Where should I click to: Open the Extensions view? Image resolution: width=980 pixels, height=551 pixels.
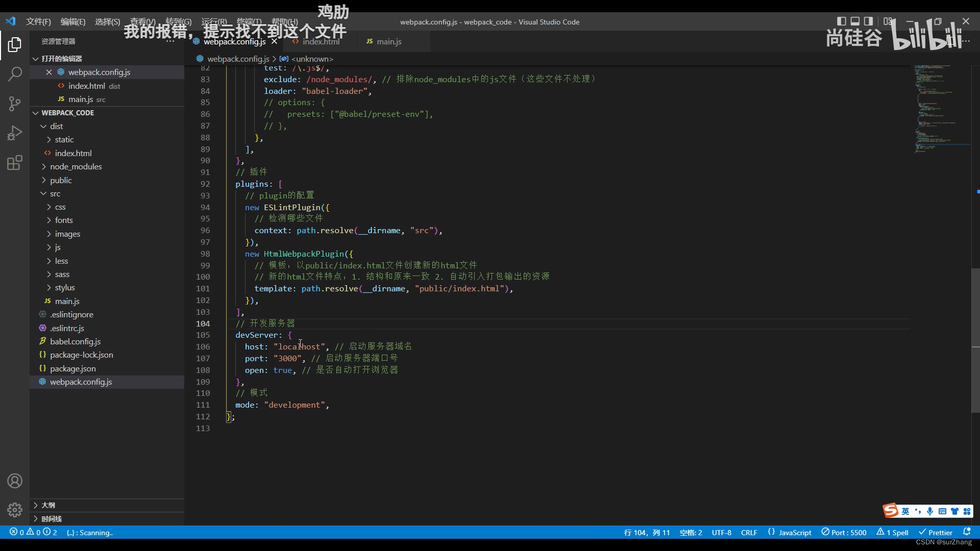click(x=15, y=163)
